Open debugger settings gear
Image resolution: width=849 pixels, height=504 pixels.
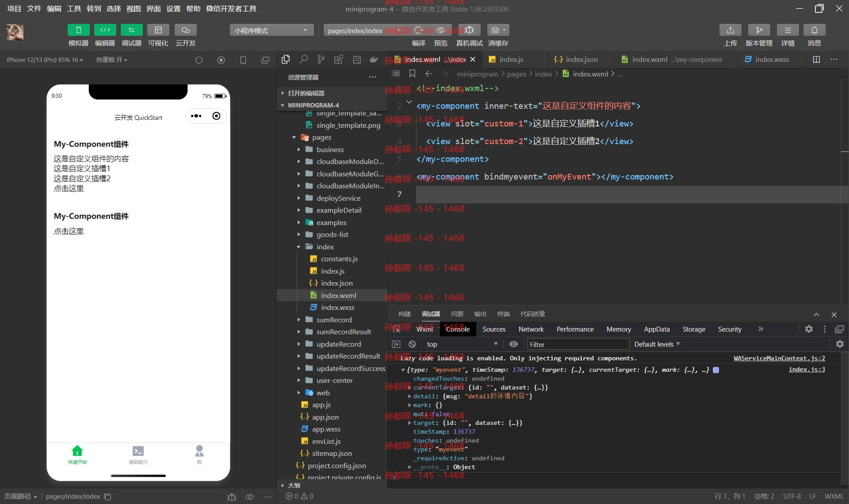coord(809,329)
